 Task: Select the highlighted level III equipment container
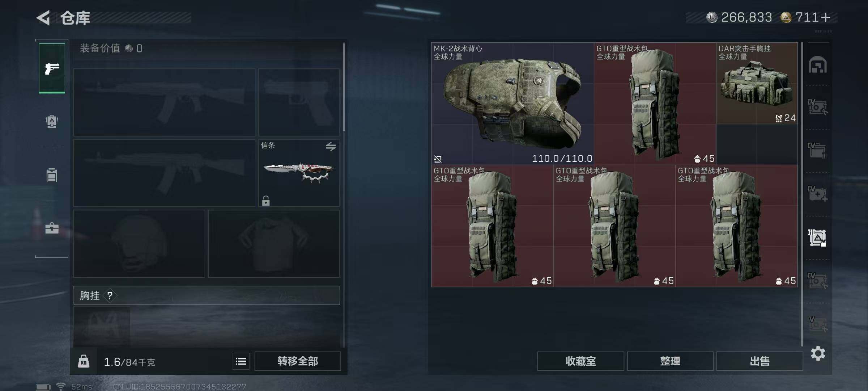point(818,238)
